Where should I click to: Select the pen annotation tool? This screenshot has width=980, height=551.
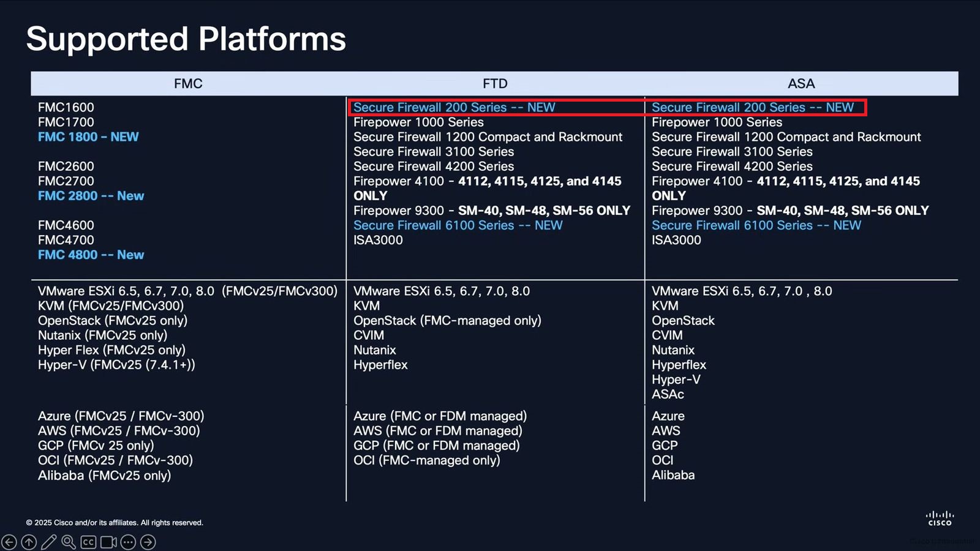pos(49,542)
